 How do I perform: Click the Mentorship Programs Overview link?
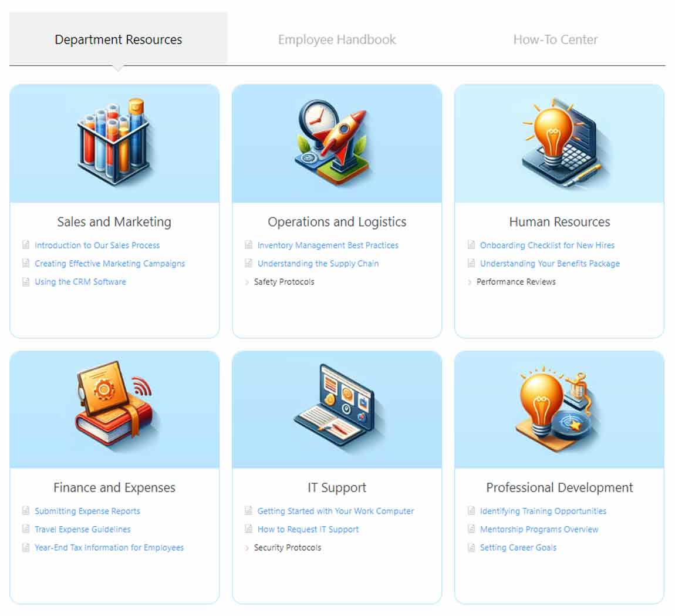539,530
